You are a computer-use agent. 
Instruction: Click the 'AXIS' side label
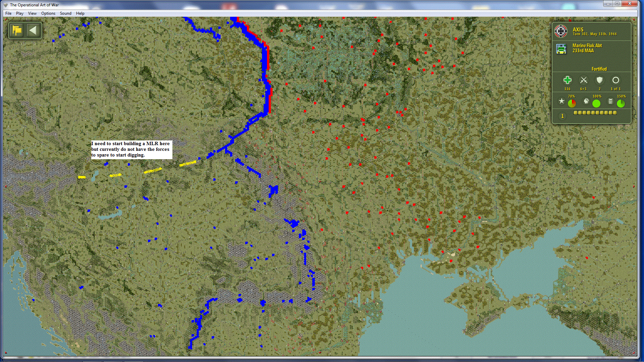(578, 29)
